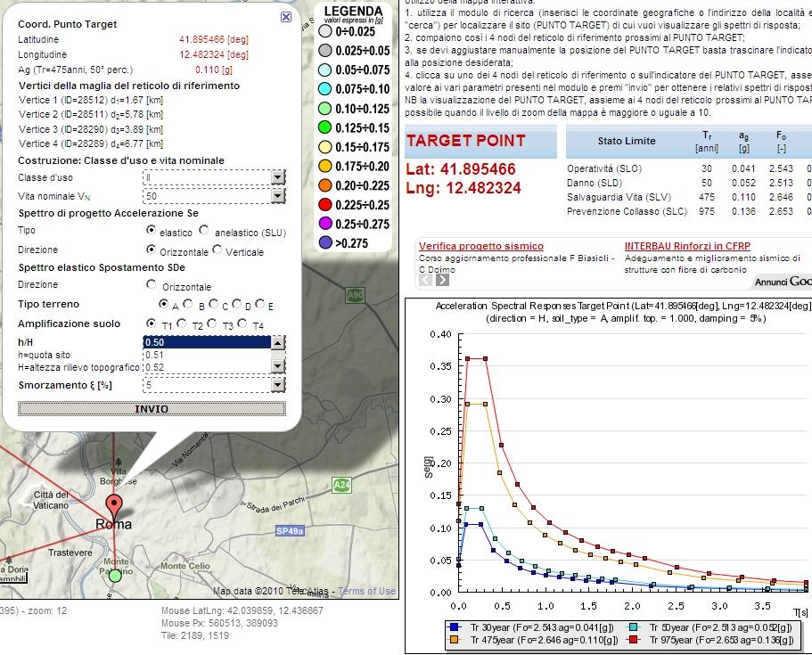
Task: Open Verifica progetto sismico ad link
Action: tap(481, 247)
